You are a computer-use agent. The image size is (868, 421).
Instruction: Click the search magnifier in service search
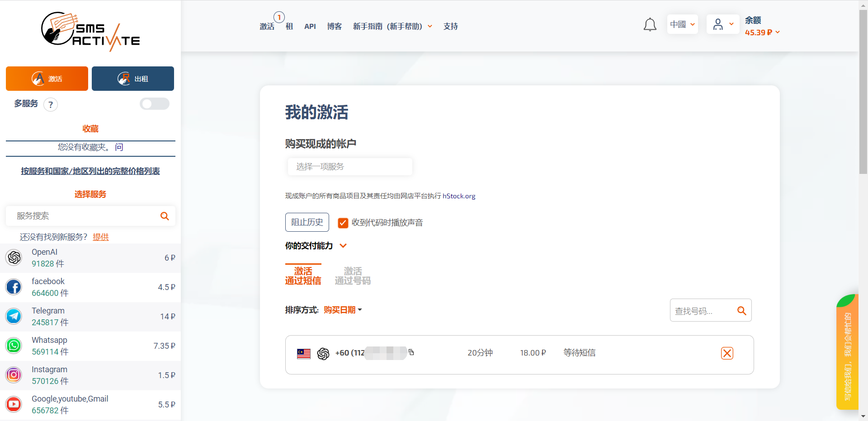click(x=165, y=216)
